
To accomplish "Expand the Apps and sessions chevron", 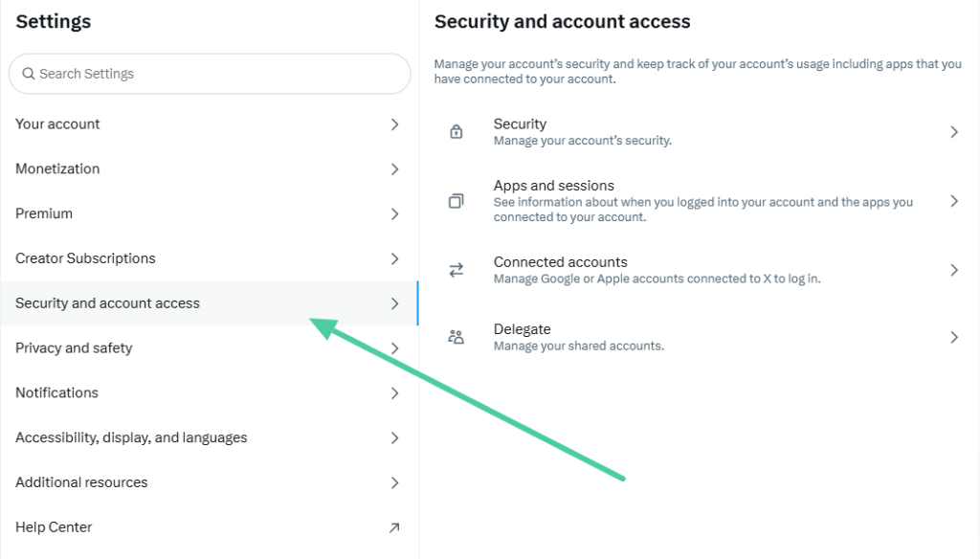I will tap(954, 201).
